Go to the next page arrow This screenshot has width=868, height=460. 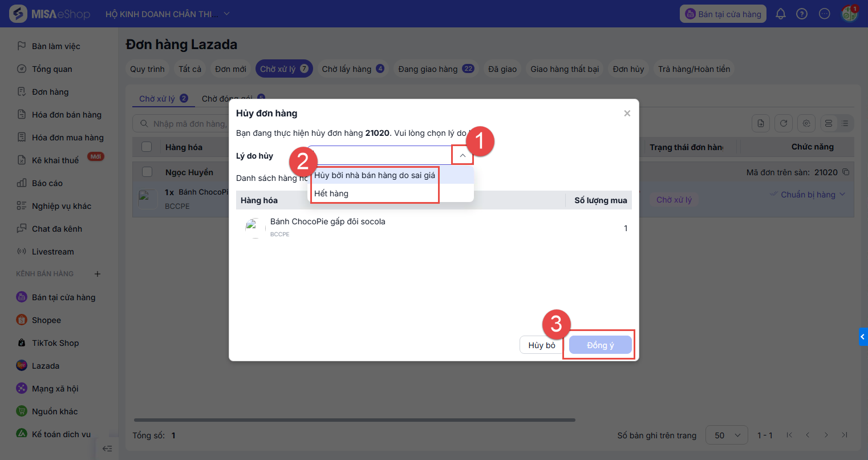[x=826, y=435]
